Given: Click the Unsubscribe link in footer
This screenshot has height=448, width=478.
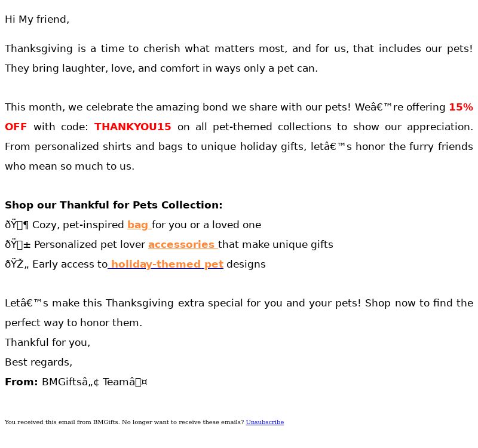Looking at the screenshot, I should pos(265,422).
